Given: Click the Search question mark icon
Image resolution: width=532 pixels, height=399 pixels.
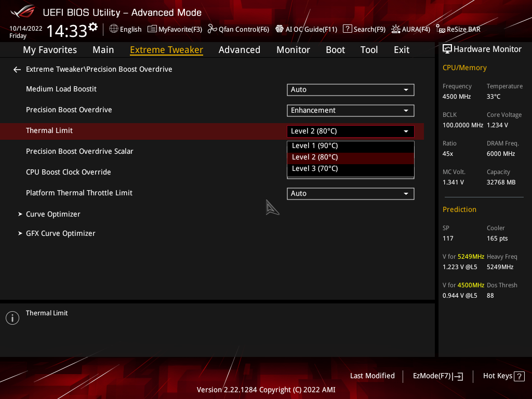Looking at the screenshot, I should [347, 29].
